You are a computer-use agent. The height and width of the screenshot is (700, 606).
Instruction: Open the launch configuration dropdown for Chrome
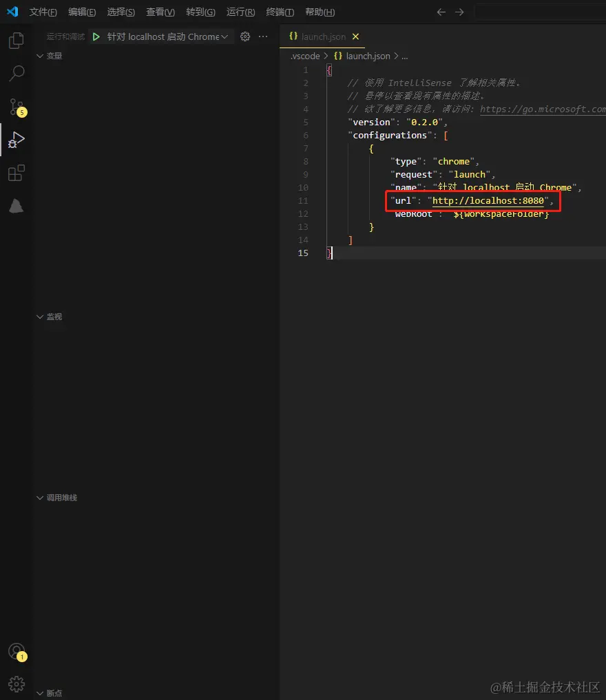point(167,36)
